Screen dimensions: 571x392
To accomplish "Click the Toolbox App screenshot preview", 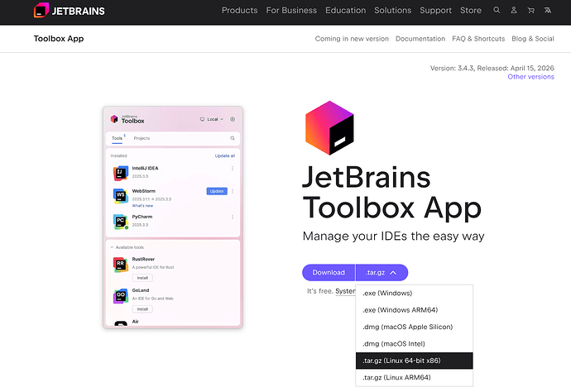I will tap(173, 218).
